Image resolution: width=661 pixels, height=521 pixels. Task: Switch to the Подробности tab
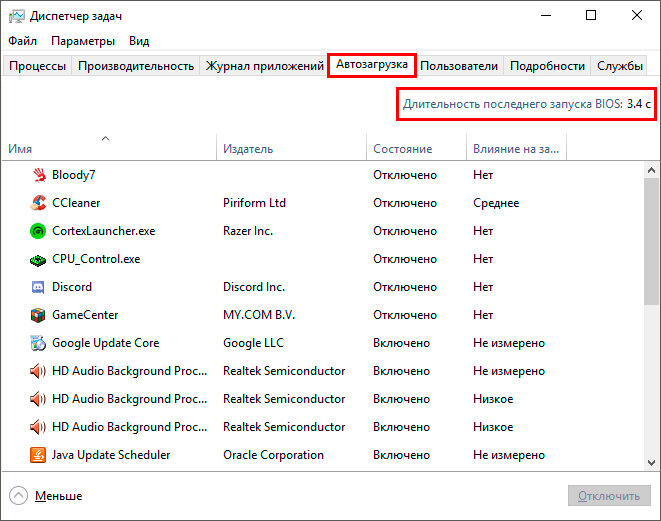[547, 66]
